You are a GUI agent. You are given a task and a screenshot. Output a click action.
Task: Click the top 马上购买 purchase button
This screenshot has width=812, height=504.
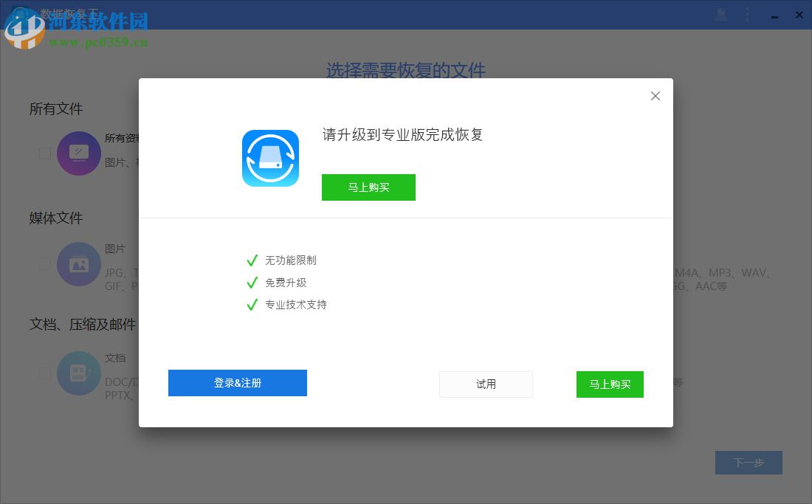(x=368, y=187)
